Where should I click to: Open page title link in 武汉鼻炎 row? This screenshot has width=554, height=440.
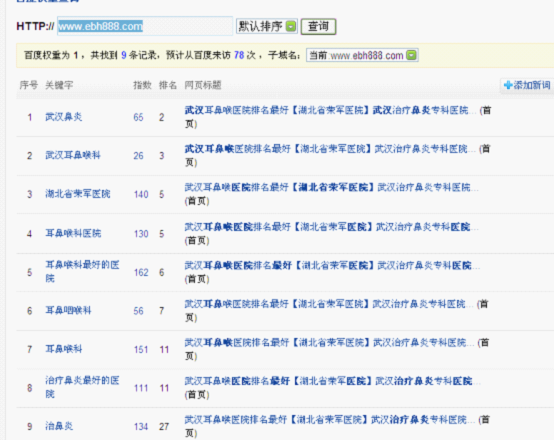(330, 110)
